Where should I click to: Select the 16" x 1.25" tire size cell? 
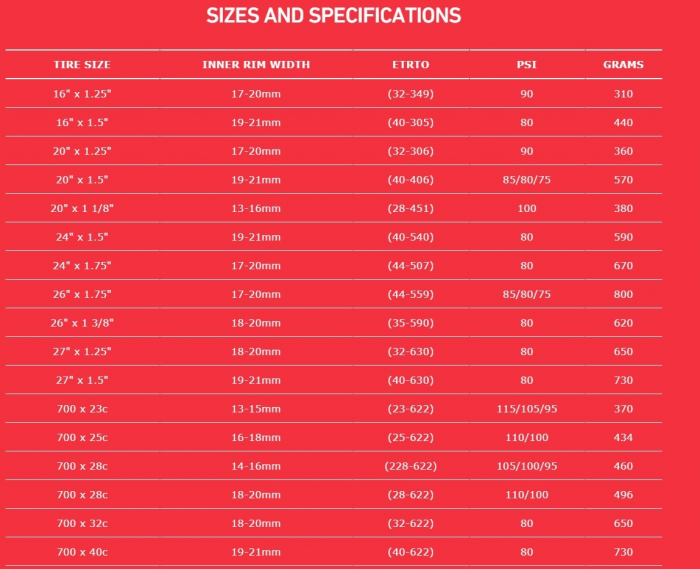(82, 94)
